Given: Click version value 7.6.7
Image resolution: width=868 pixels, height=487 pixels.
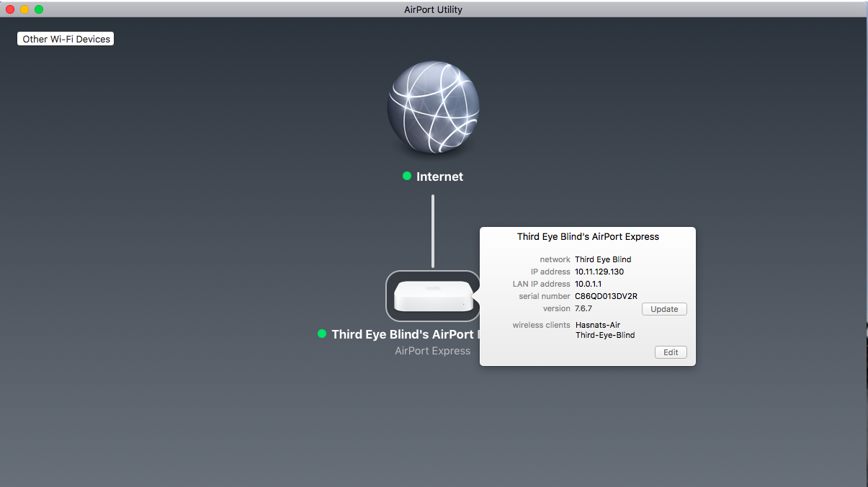Looking at the screenshot, I should [583, 308].
